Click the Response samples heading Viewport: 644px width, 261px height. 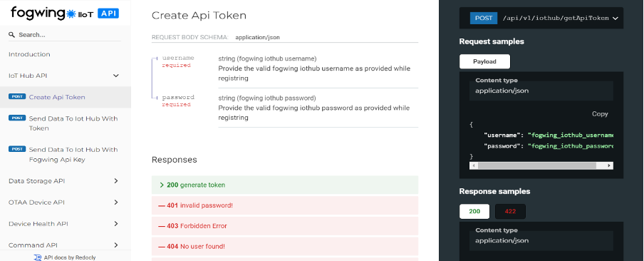tap(494, 192)
